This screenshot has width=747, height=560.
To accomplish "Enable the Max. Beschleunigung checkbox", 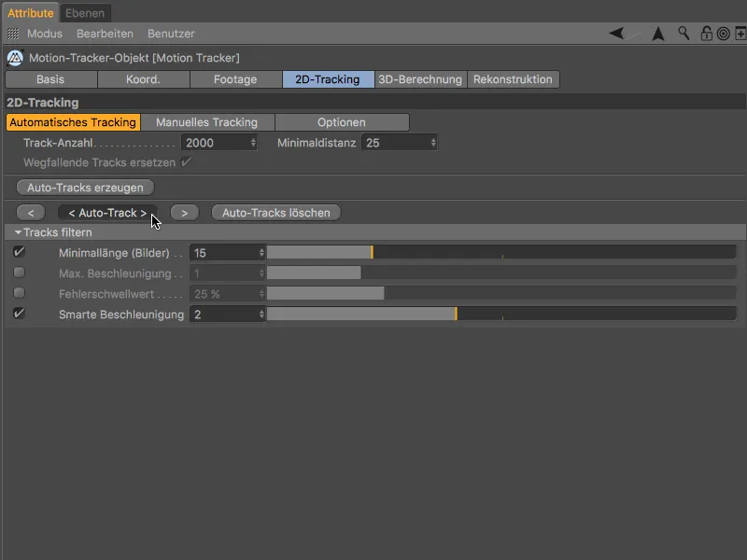I will [x=19, y=273].
